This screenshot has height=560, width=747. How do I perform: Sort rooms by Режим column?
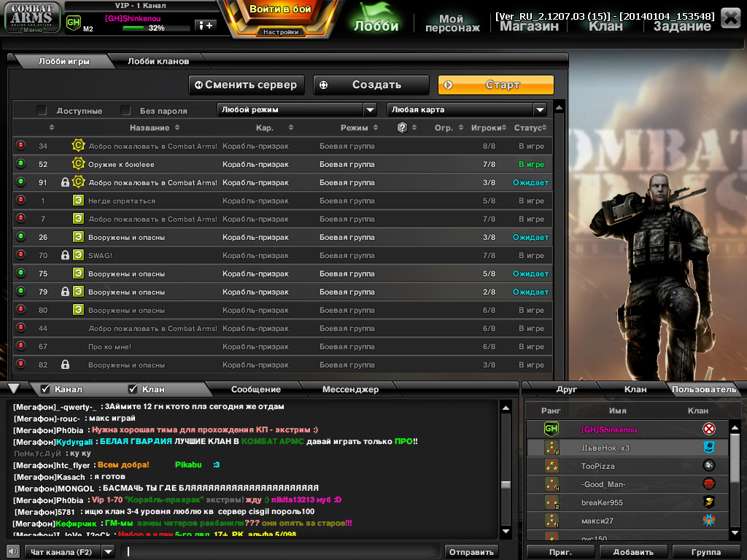pos(359,128)
